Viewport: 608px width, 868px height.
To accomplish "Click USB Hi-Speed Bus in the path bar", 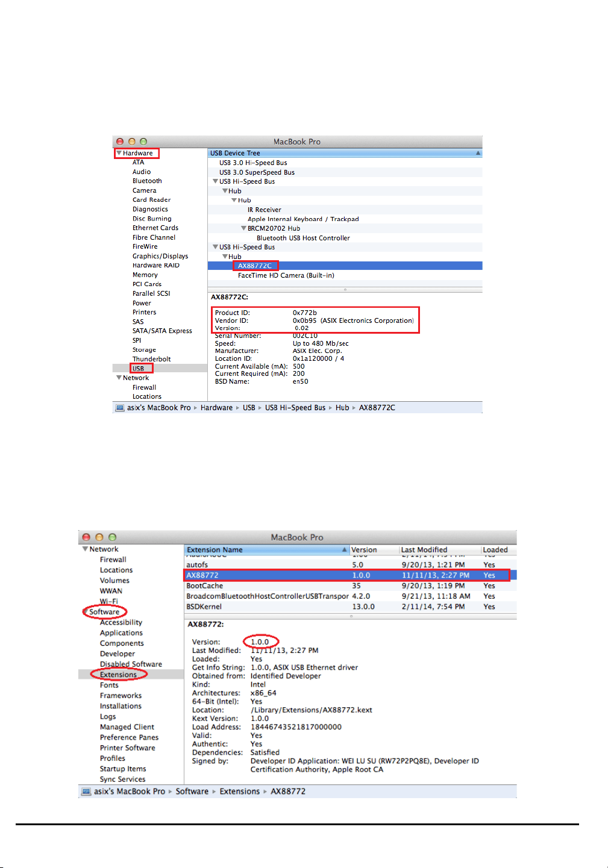I will pyautogui.click(x=295, y=408).
